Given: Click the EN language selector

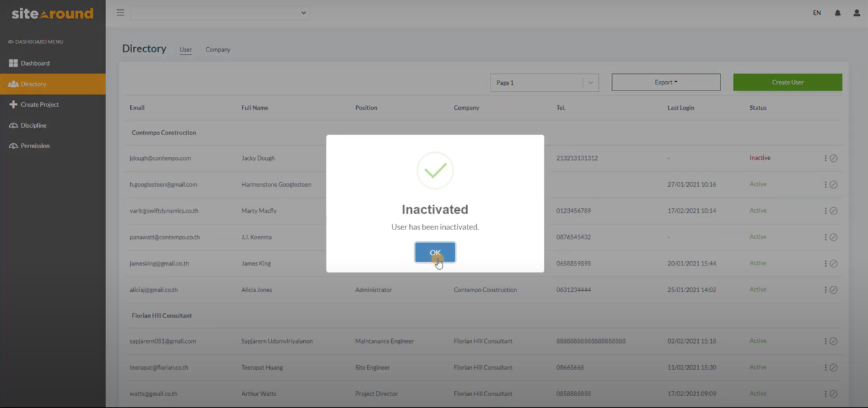Looking at the screenshot, I should (817, 12).
